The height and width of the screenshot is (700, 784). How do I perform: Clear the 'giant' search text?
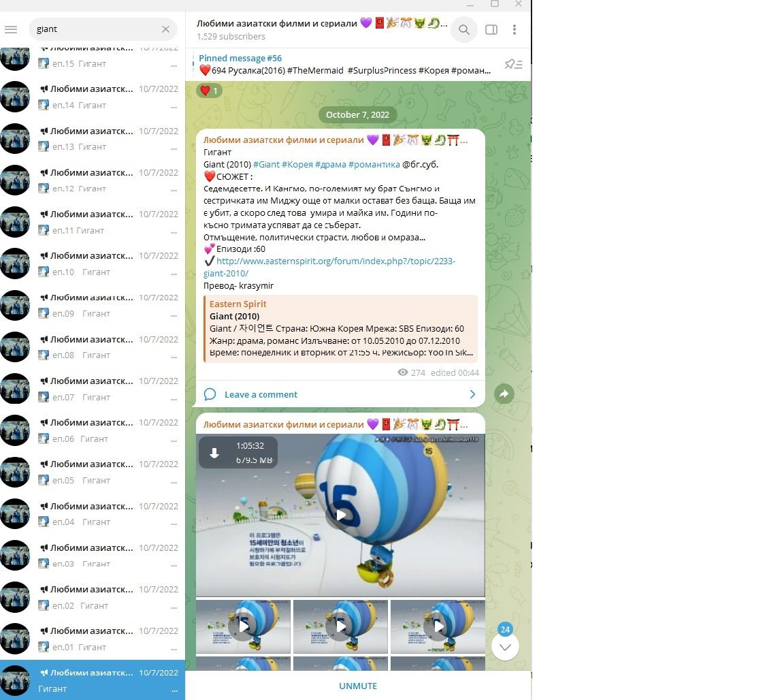point(165,29)
